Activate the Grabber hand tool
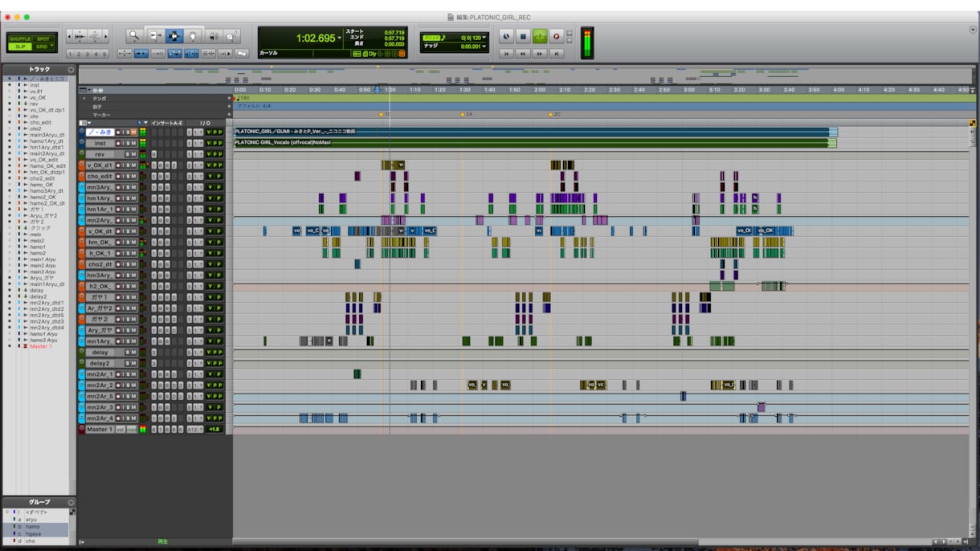The image size is (980, 551). click(x=194, y=36)
